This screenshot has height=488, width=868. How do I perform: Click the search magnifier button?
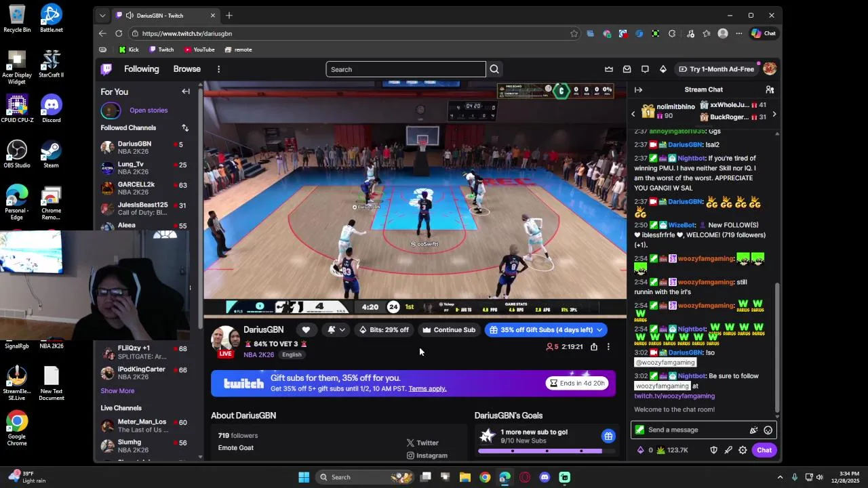click(x=494, y=69)
